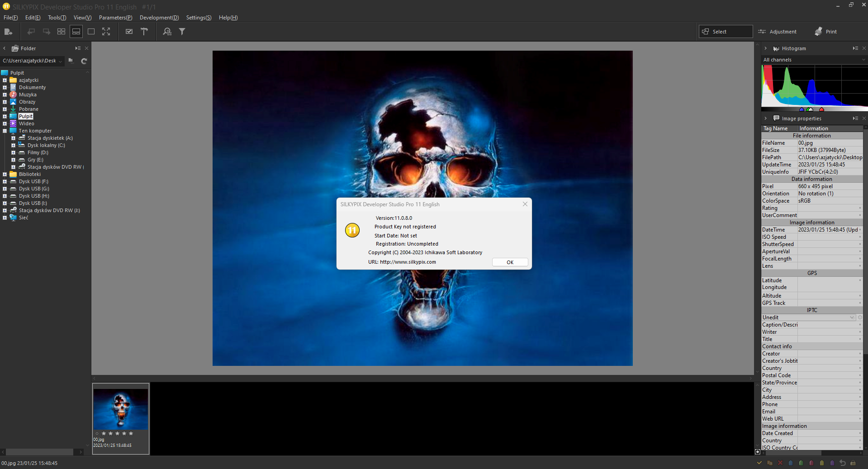Apply the red label mark in status bar
The image size is (868, 469).
point(811,463)
